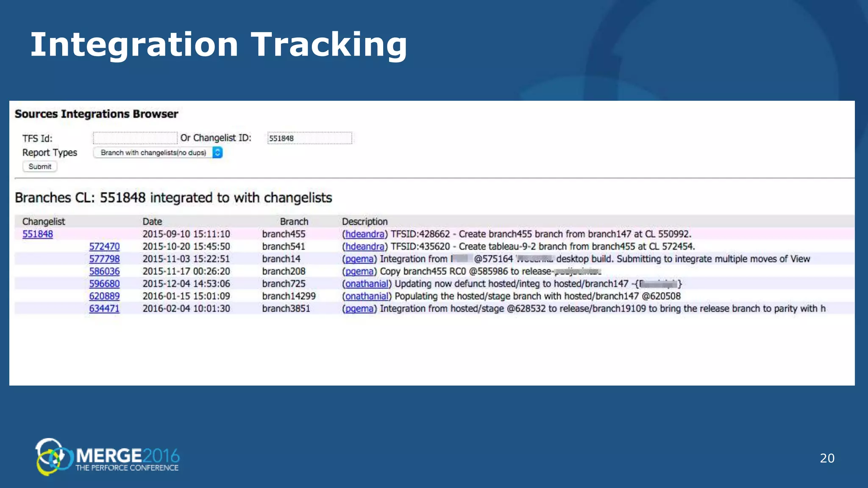Click the TFS Id: label
Image resolution: width=868 pixels, height=488 pixels.
click(37, 139)
